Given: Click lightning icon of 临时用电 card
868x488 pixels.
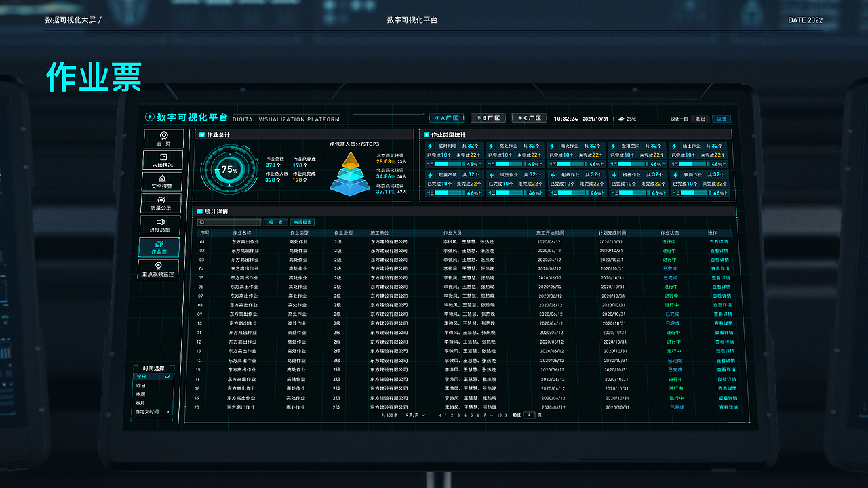Looking at the screenshot, I should [x=431, y=146].
